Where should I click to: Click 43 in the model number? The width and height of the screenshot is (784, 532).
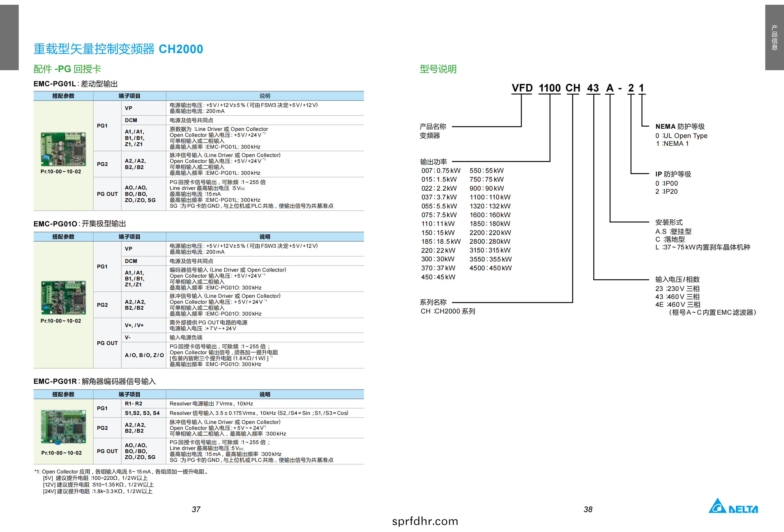click(593, 88)
